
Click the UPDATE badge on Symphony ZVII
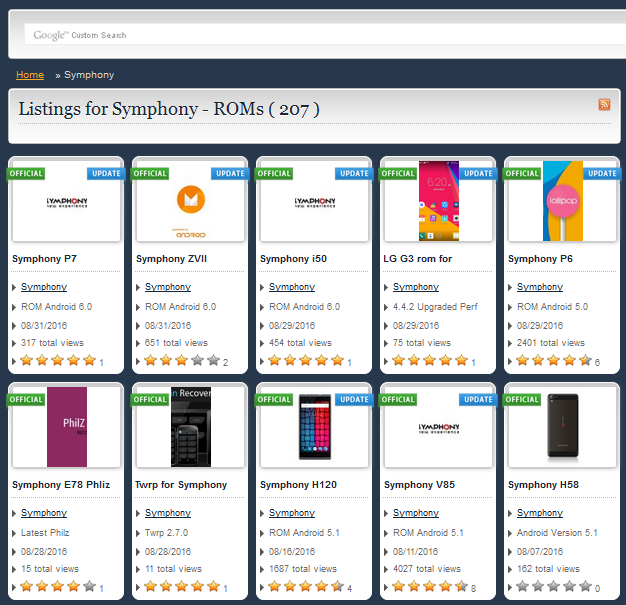pos(230,173)
